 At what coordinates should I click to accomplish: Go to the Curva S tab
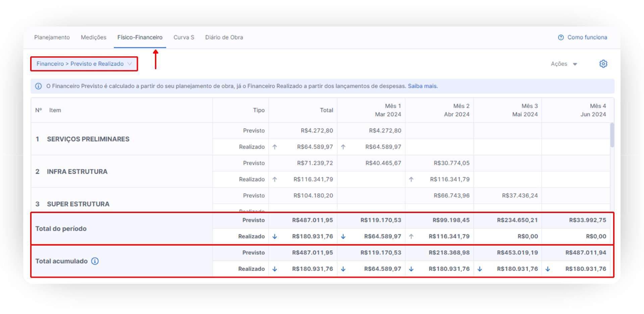coord(184,37)
